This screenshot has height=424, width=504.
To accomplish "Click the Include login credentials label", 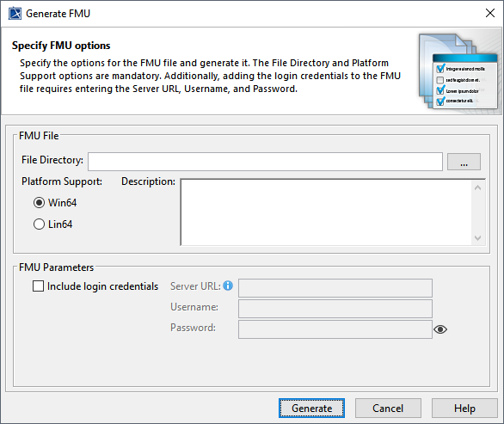I will [x=103, y=286].
